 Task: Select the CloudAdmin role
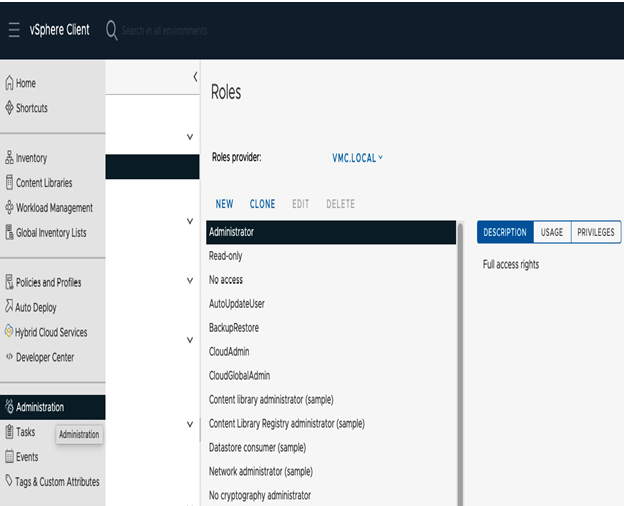[331, 352]
